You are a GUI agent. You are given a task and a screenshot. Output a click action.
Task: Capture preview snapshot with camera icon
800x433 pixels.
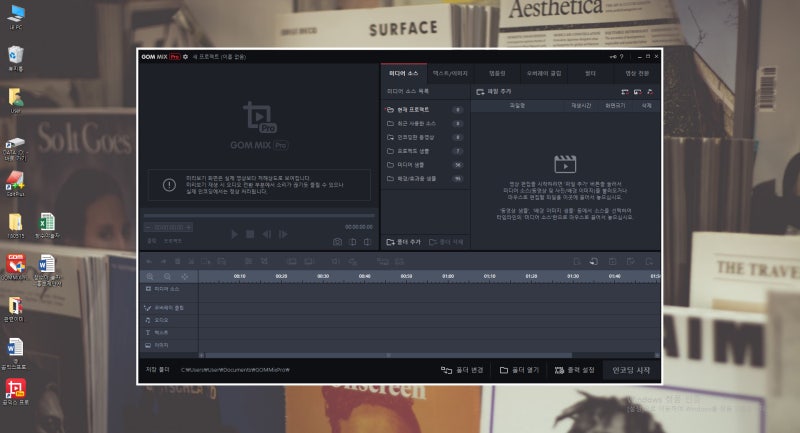337,242
